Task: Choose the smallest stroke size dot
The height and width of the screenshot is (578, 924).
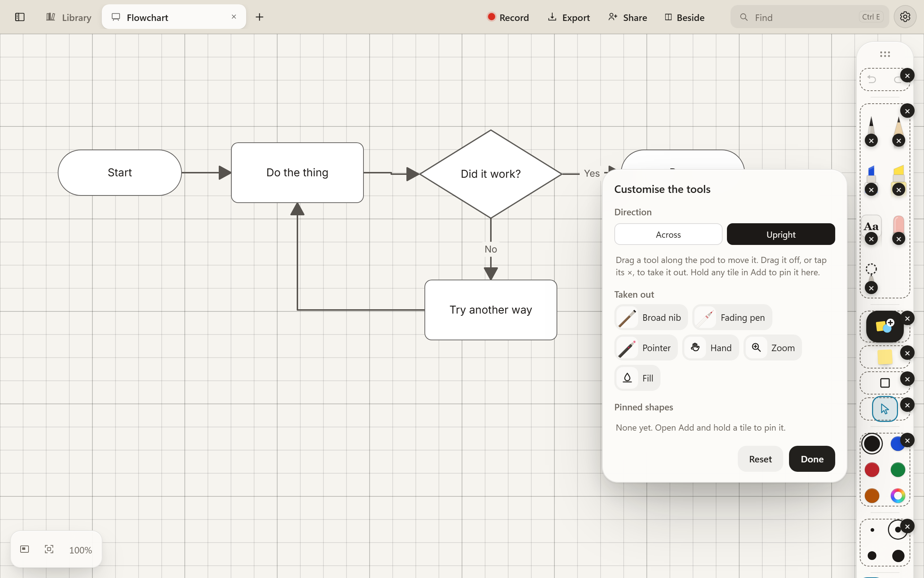Action: (872, 530)
